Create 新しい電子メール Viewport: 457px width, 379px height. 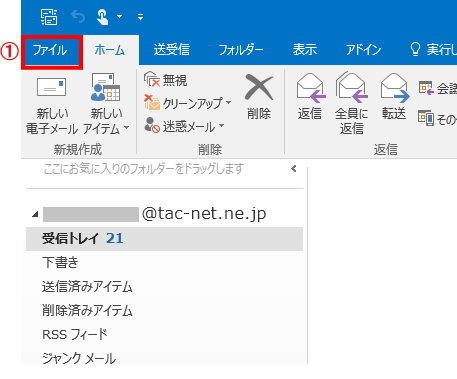51,106
